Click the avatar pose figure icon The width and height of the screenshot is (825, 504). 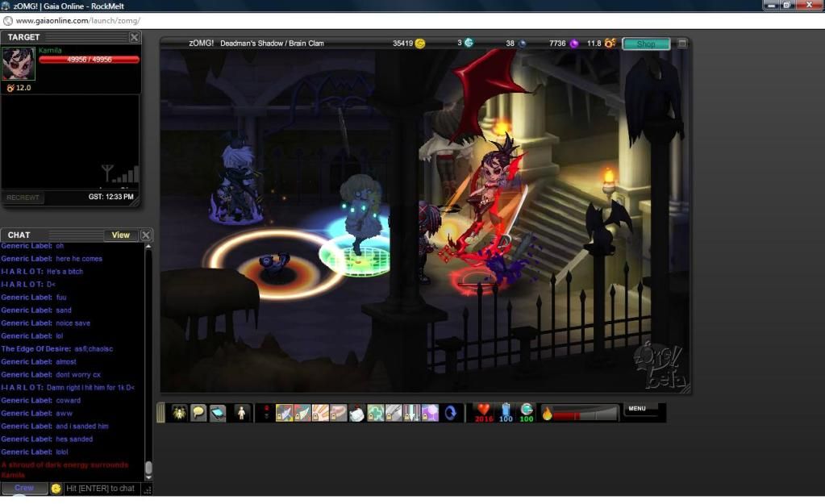(x=241, y=413)
